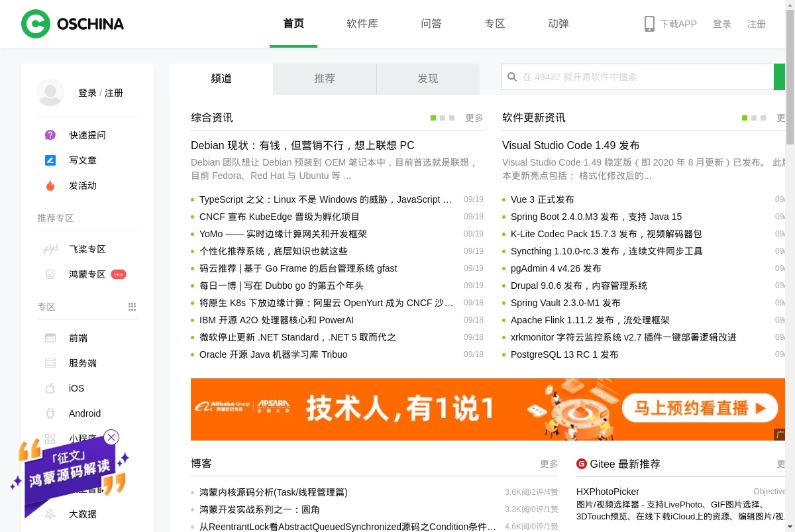Click the purple 快速提问 question icon

tap(50, 135)
